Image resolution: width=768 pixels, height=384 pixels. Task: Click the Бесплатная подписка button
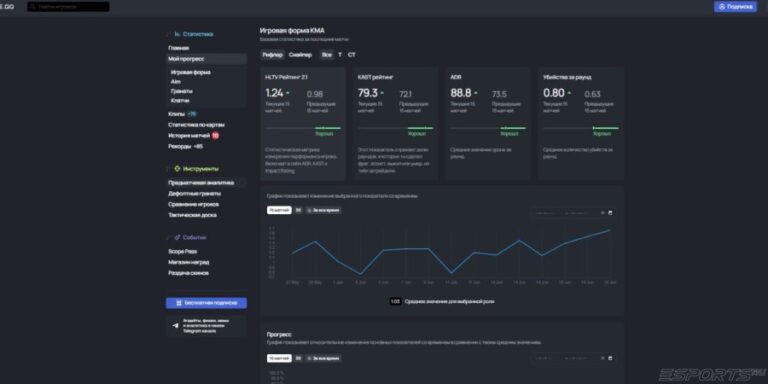point(206,303)
